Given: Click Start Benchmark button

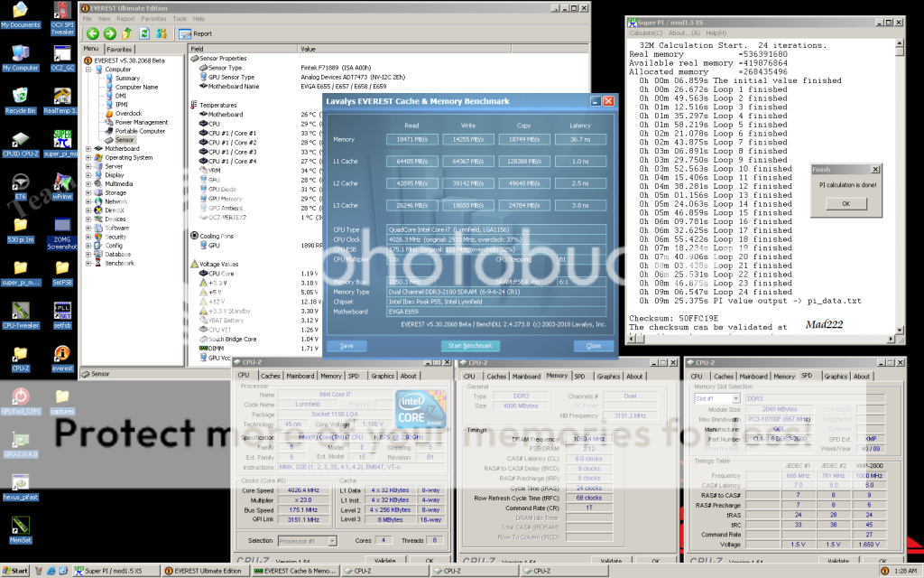Looking at the screenshot, I should coord(470,346).
